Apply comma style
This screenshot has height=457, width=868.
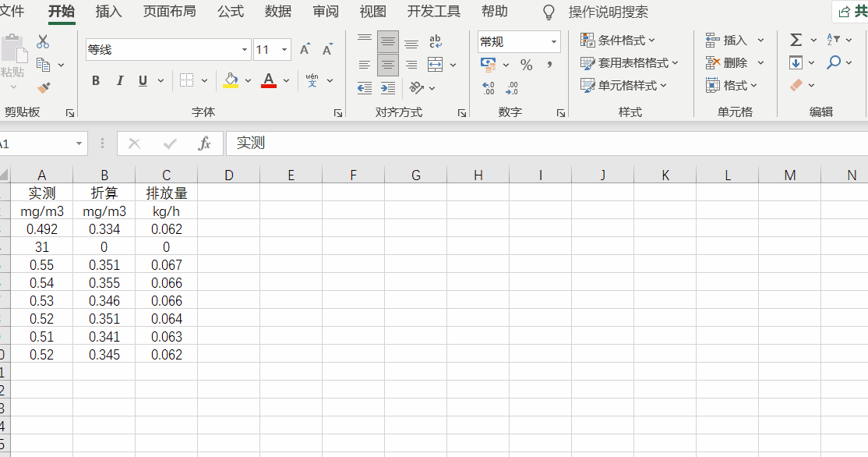coord(549,65)
